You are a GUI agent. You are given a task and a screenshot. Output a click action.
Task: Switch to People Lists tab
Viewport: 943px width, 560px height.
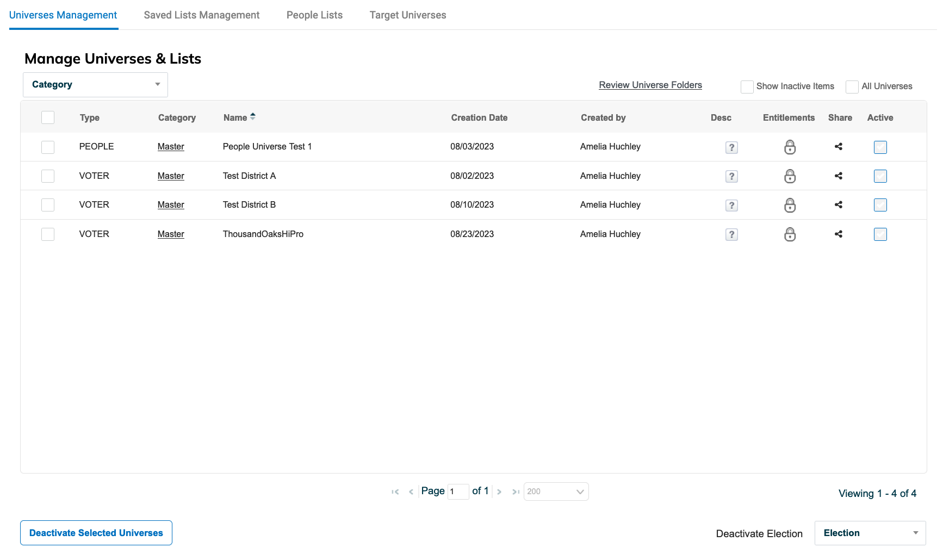click(314, 15)
